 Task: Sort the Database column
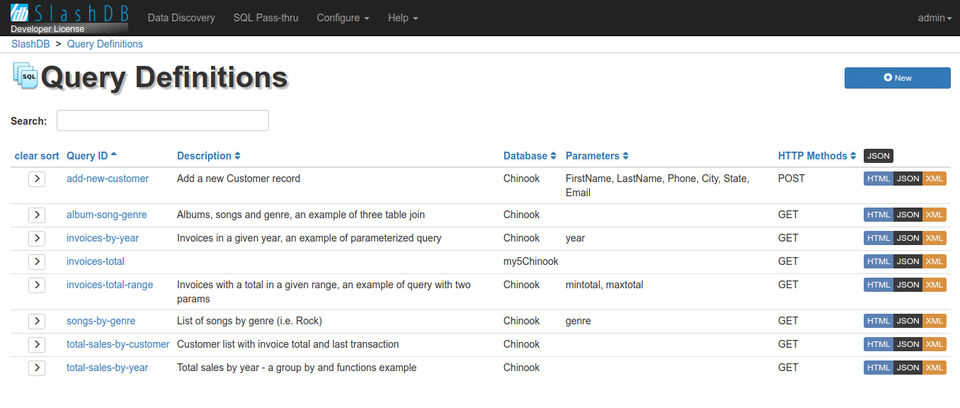click(555, 156)
